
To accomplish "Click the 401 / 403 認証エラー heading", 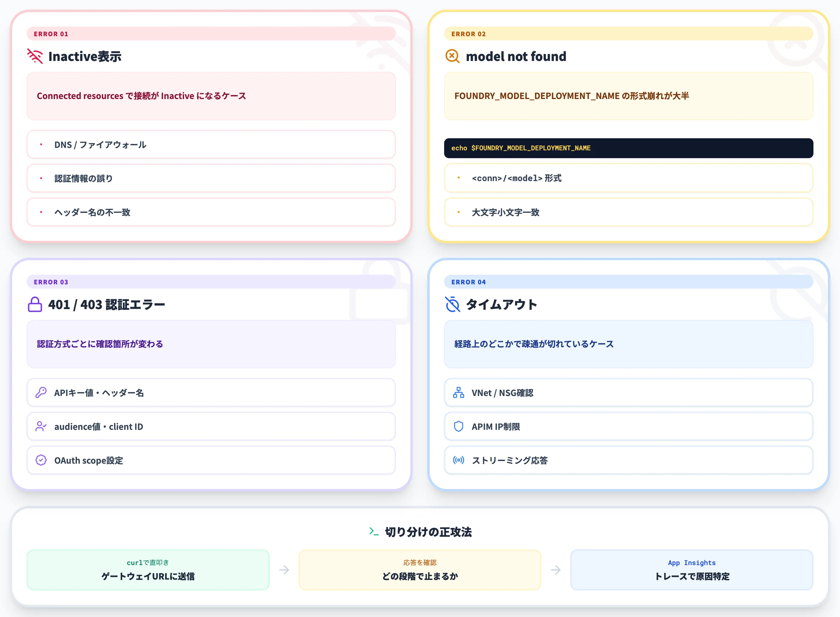I will (x=107, y=304).
